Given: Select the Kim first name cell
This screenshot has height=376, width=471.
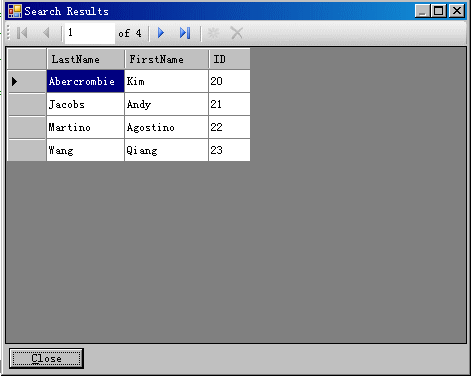Looking at the screenshot, I should click(x=167, y=81).
